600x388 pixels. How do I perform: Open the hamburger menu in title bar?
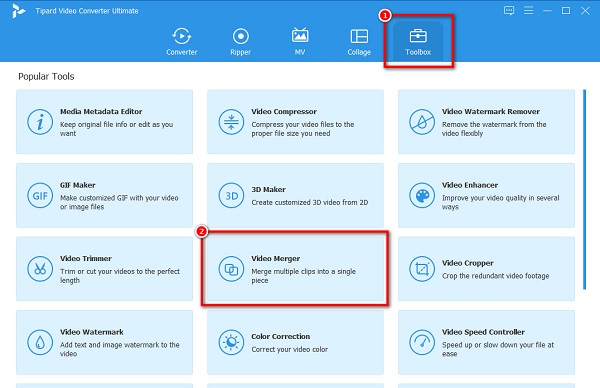click(x=528, y=10)
